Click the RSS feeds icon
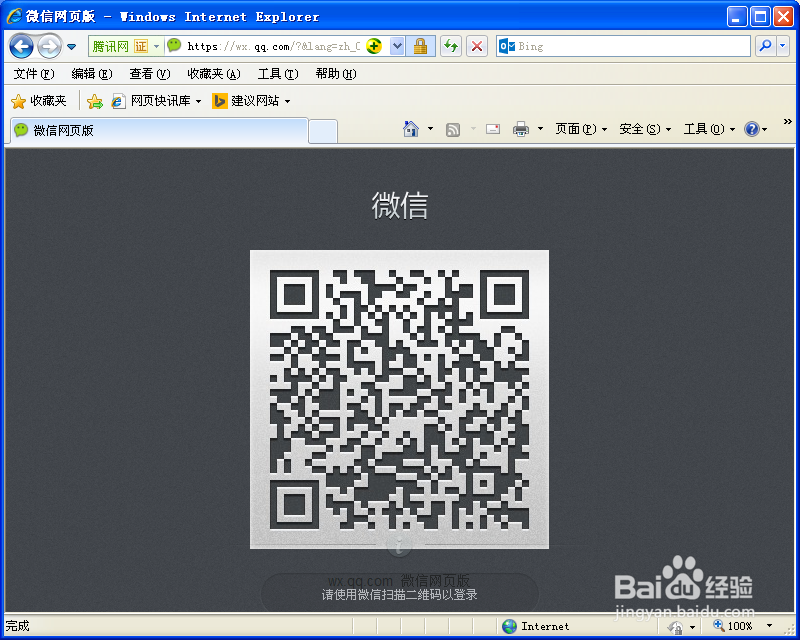Screen dimensions: 800x640 click(x=453, y=130)
